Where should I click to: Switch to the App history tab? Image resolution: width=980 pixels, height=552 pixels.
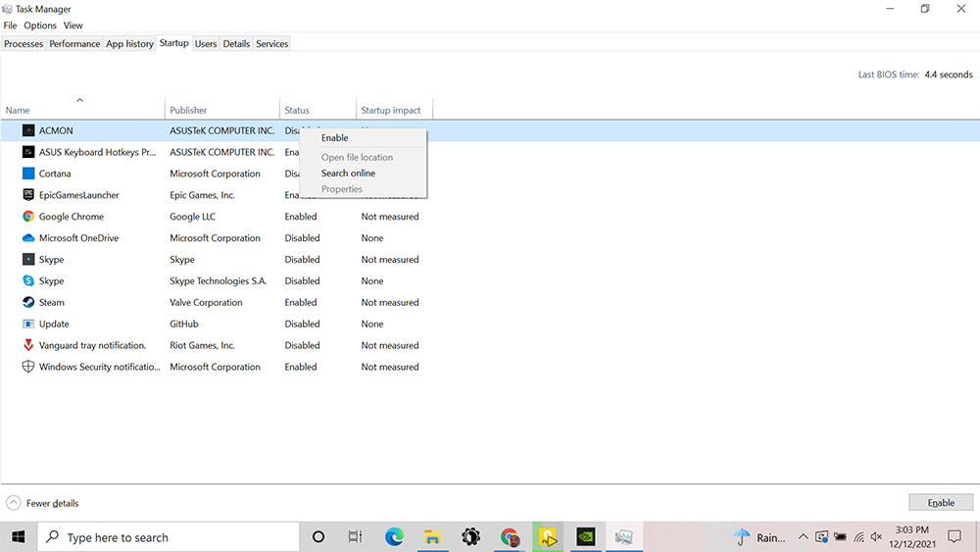point(129,44)
